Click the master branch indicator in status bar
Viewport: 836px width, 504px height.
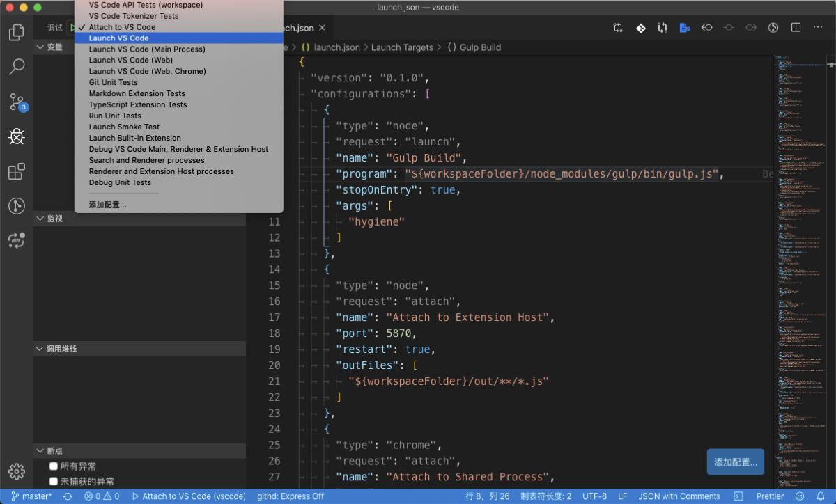pyautogui.click(x=31, y=496)
